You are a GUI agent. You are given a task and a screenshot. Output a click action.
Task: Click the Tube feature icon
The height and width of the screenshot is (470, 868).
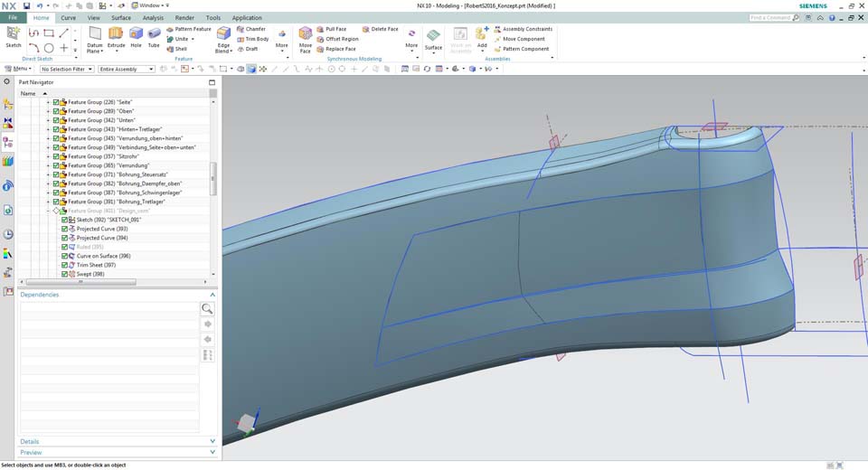click(x=154, y=34)
